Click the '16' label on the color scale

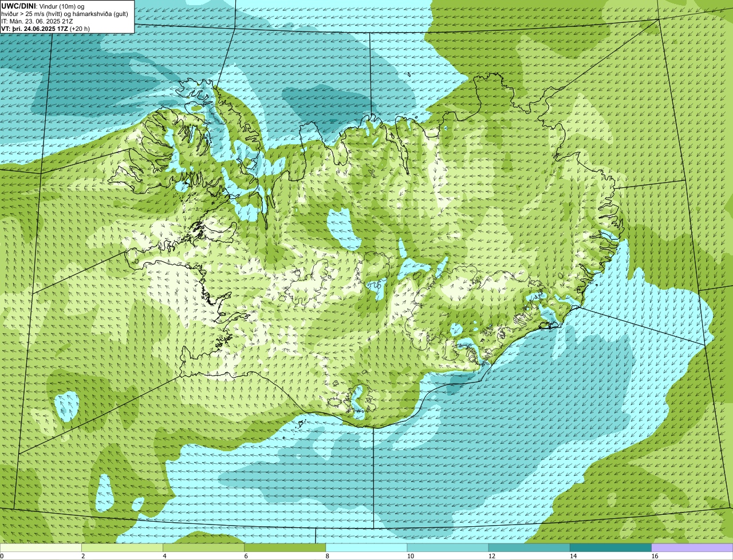coord(655,556)
